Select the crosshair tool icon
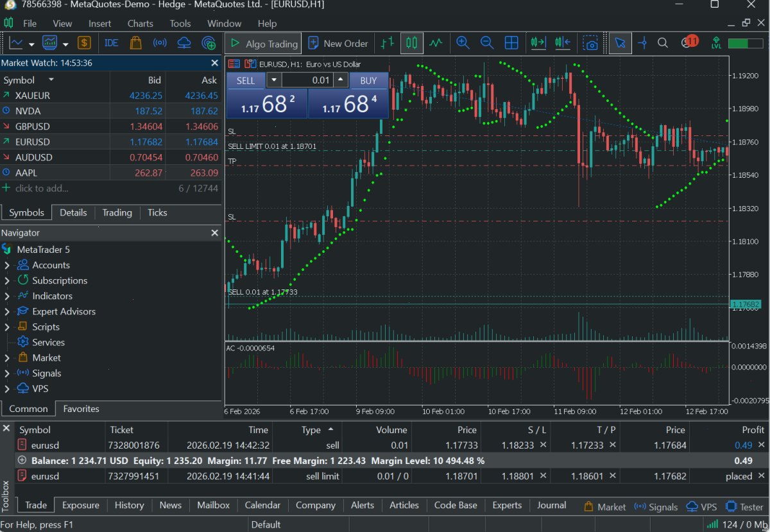 642,43
